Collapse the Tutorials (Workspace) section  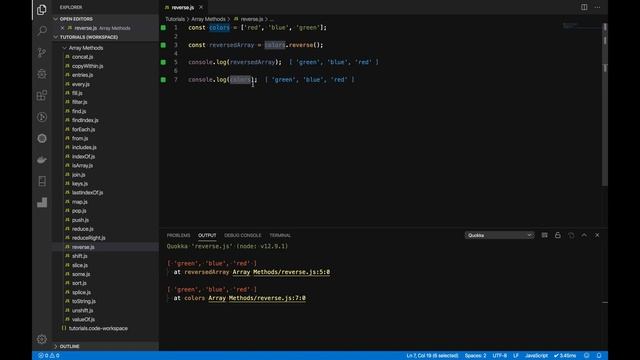coord(89,37)
